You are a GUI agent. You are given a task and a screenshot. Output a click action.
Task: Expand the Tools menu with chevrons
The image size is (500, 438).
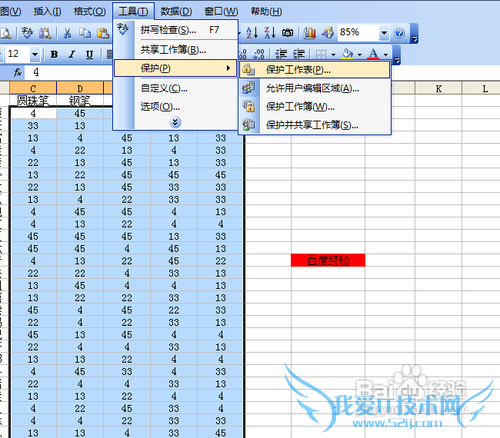click(175, 122)
